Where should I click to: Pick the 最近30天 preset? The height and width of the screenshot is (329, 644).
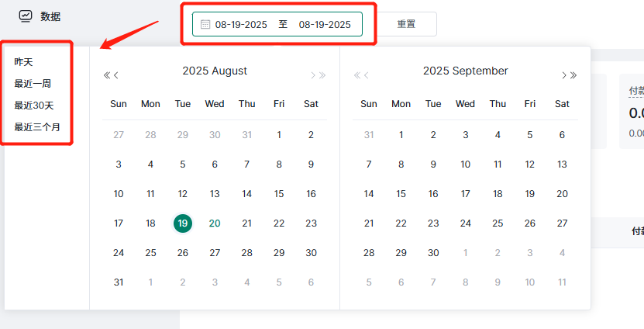click(34, 106)
